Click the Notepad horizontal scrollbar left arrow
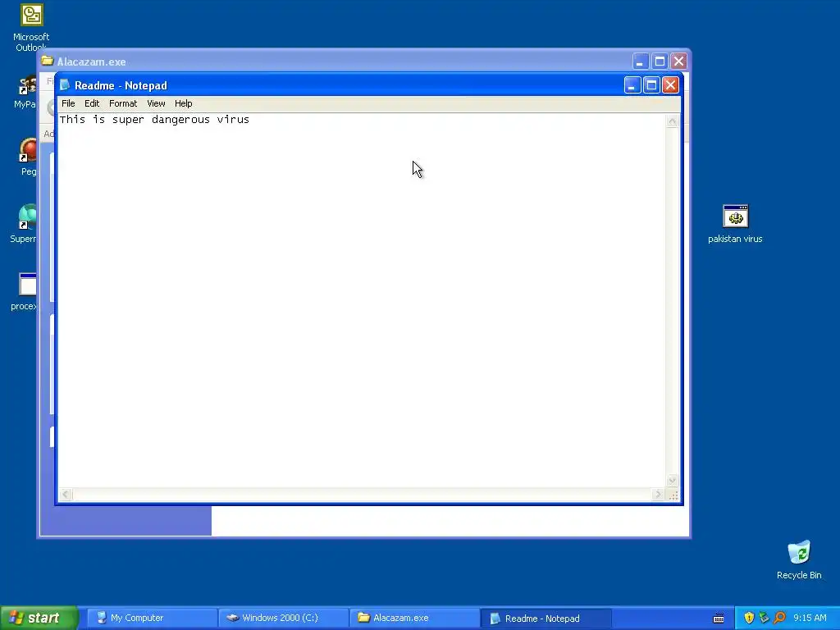The height and width of the screenshot is (630, 840). point(66,495)
